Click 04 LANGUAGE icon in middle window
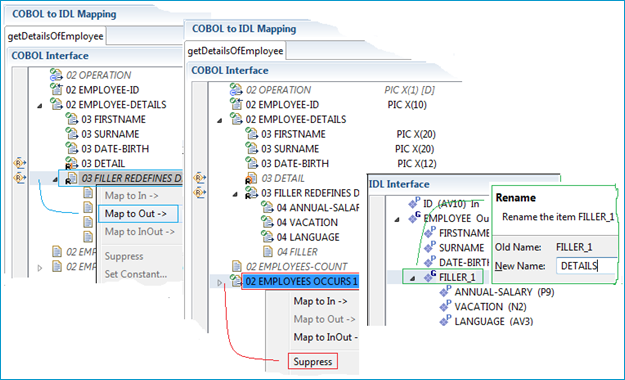Image resolution: width=625 pixels, height=380 pixels. 267,237
